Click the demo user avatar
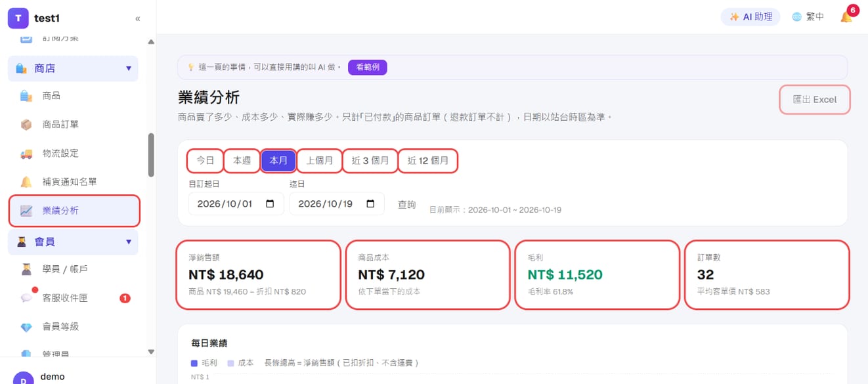 [x=24, y=379]
